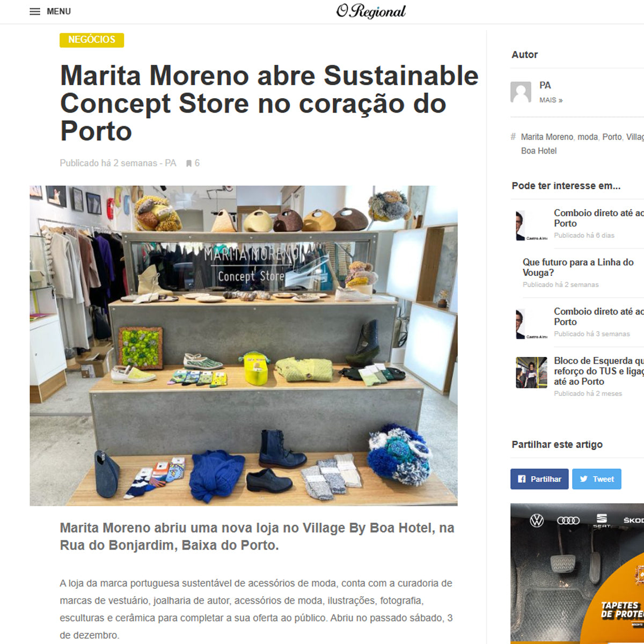Viewport: 644px width, 644px height.
Task: Open the Marita Moreno tag
Action: coord(547,137)
